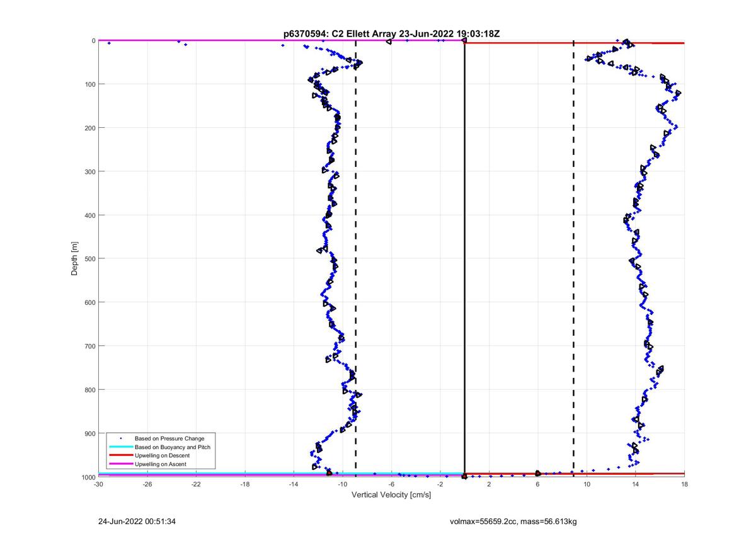Click the triangle marker at 6 cm/s near 1000 m

pyautogui.click(x=537, y=473)
